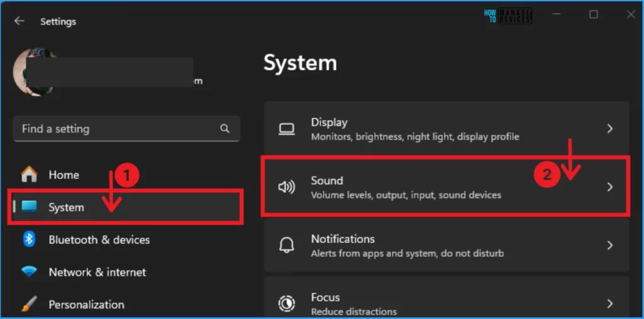The height and width of the screenshot is (319, 644).
Task: Click the bell icon in Notifications row
Action: click(287, 246)
